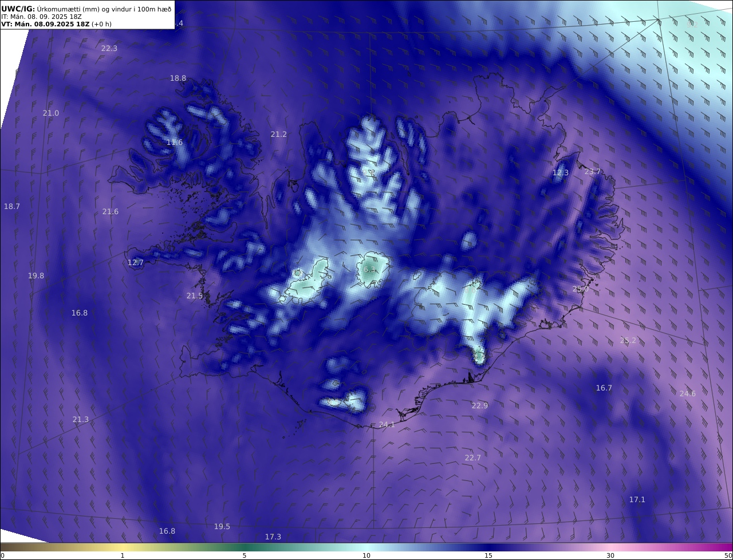Image resolution: width=733 pixels, height=560 pixels.
Task: Click the 21.3 wind value label
Action: pos(81,420)
